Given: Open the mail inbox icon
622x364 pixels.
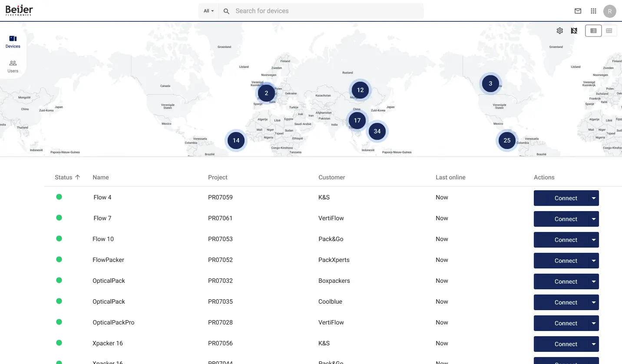Looking at the screenshot, I should 578,11.
